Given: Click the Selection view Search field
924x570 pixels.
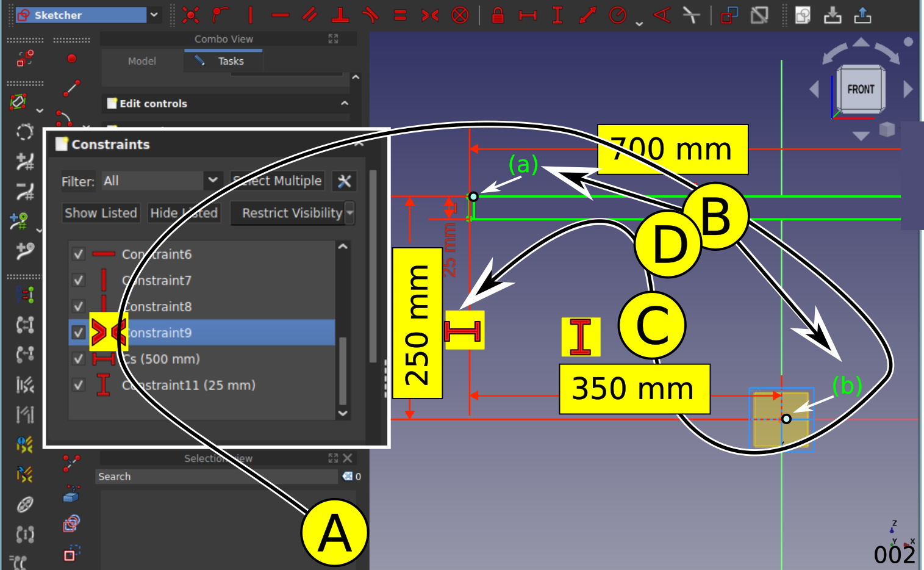Looking at the screenshot, I should click(217, 477).
